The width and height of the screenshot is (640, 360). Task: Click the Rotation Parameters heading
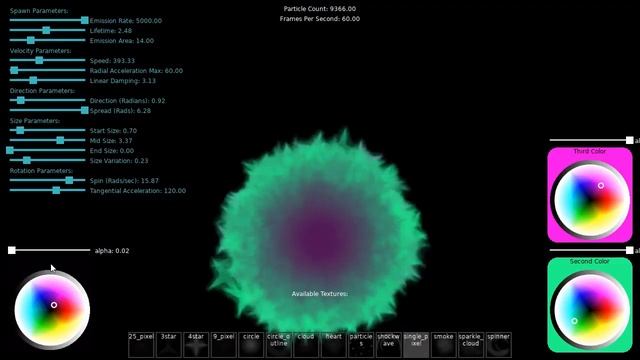point(41,171)
